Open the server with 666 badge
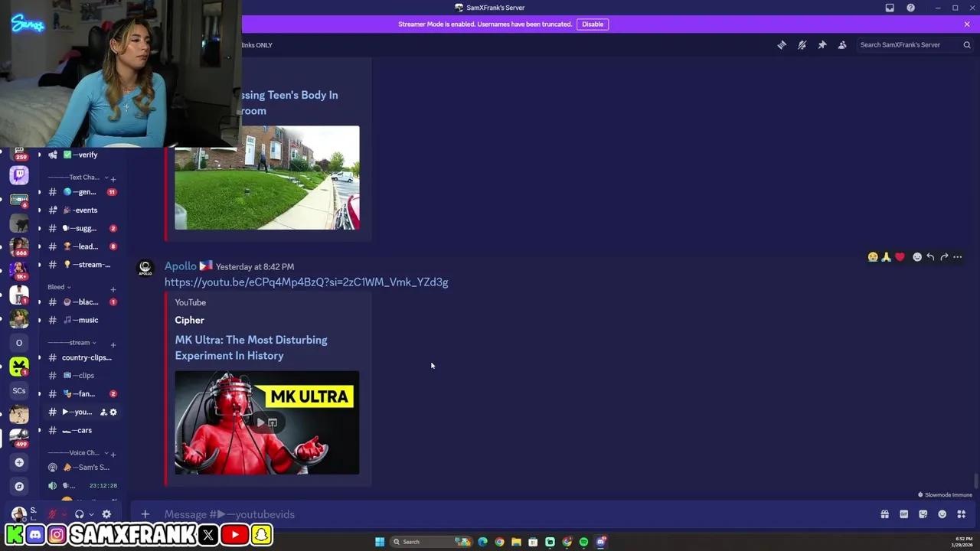The width and height of the screenshot is (980, 551). (19, 247)
